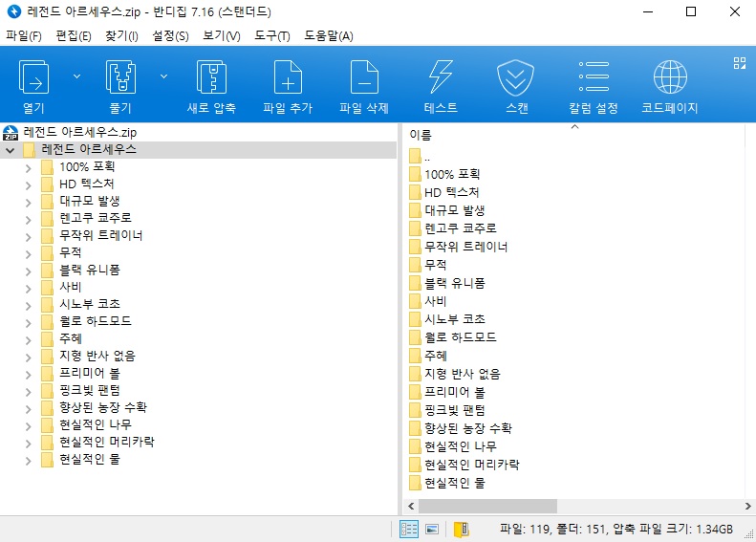Open the 도구(T) menu
The height and width of the screenshot is (542, 756).
272,35
